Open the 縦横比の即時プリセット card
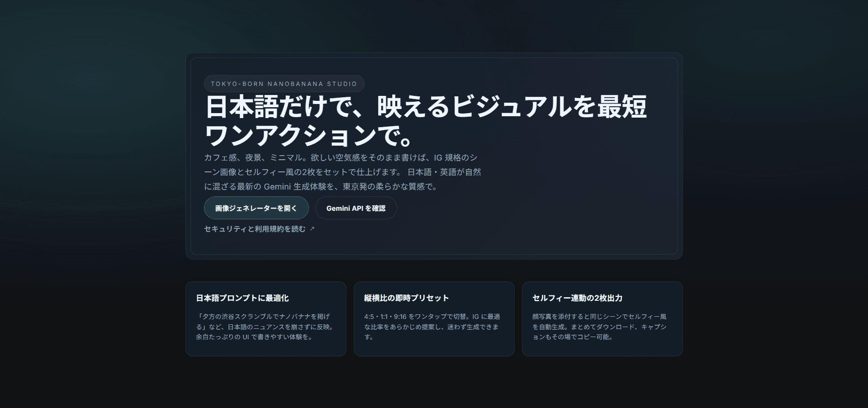Screen dimensions: 868x408 (x=434, y=319)
